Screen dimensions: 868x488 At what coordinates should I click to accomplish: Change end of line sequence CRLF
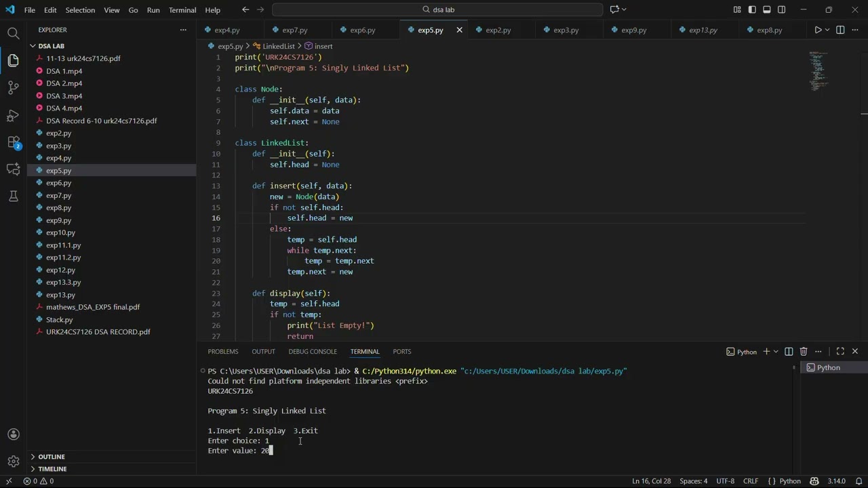coord(751,481)
